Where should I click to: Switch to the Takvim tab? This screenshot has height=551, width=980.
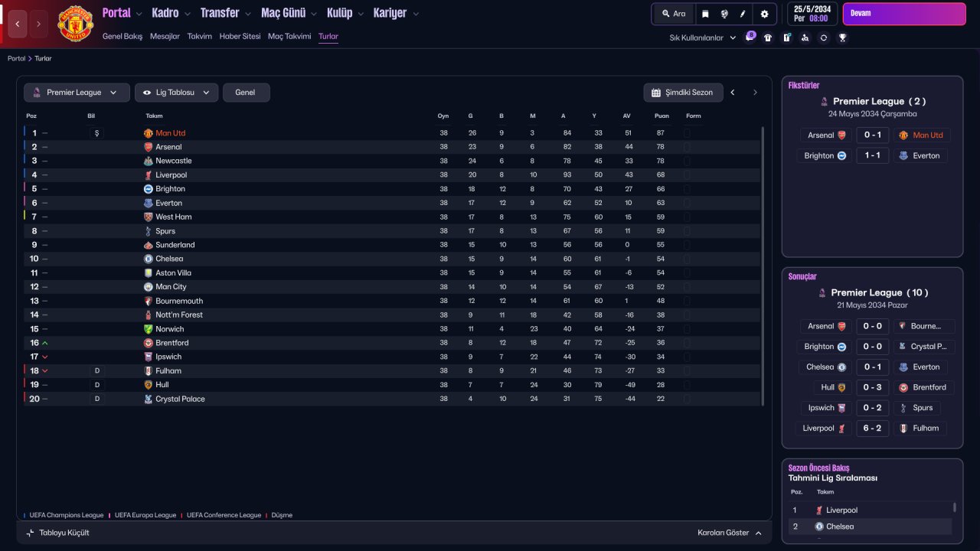click(200, 36)
